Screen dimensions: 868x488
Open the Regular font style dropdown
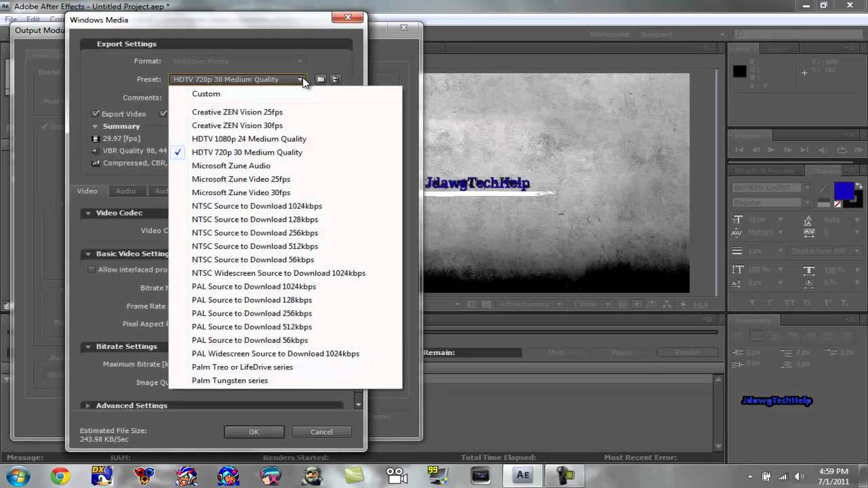tap(806, 203)
